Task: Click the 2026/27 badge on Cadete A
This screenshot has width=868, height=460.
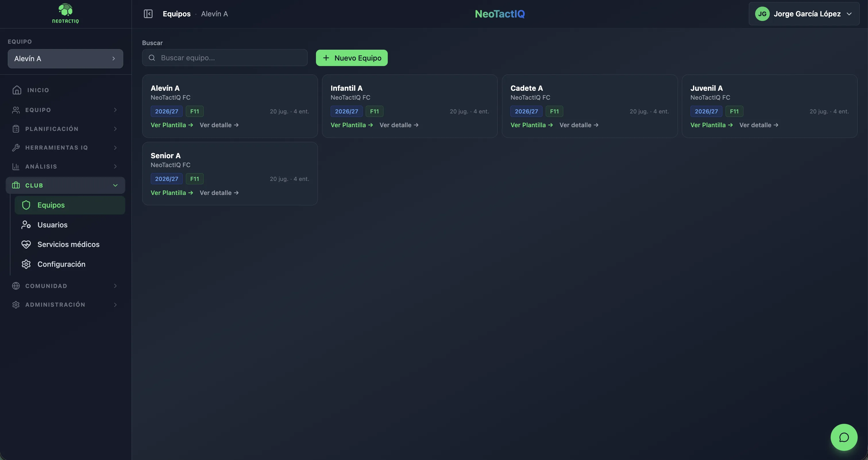Action: (x=526, y=111)
